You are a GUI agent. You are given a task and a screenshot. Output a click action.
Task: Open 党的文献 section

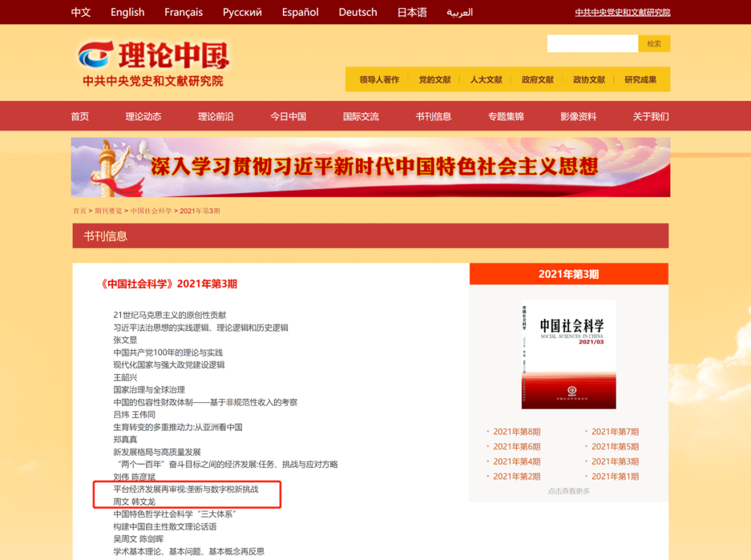tap(435, 79)
